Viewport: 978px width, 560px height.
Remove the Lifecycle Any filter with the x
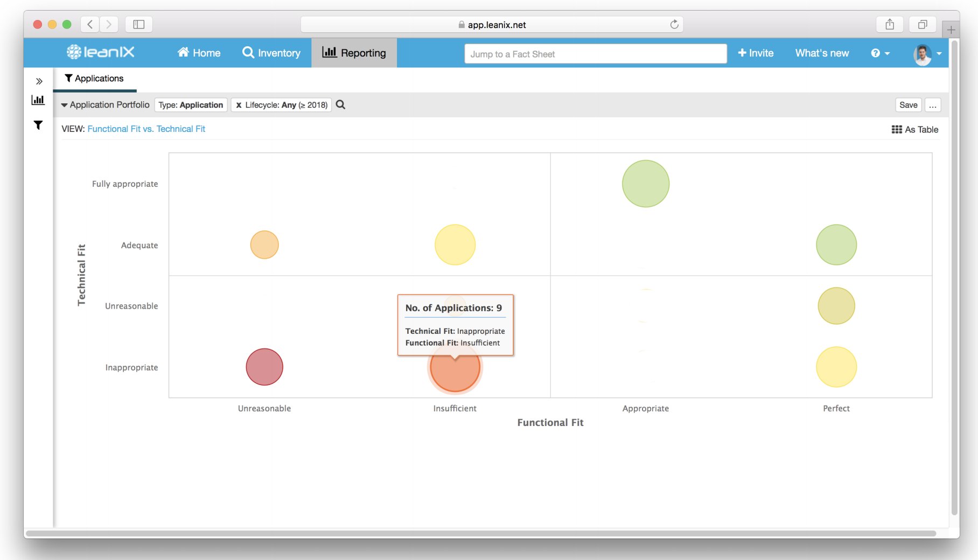(239, 104)
